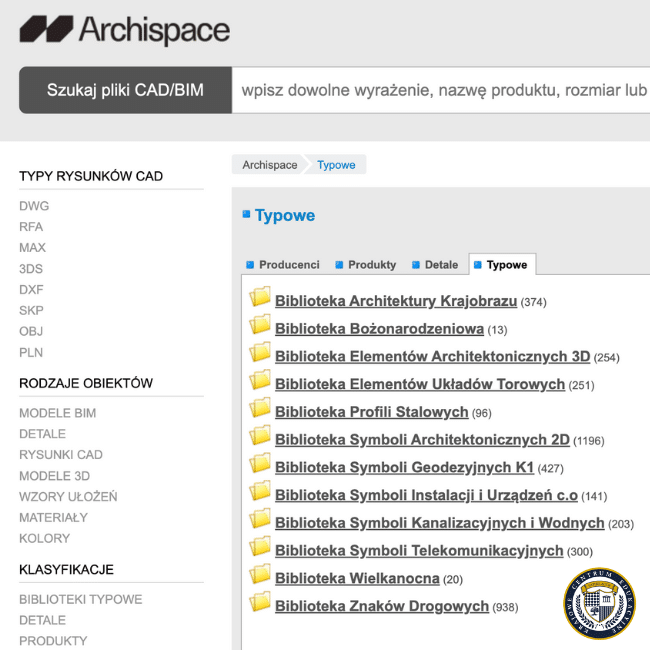This screenshot has height=650, width=650.
Task: Filter by DWG drawing type
Action: [x=34, y=206]
